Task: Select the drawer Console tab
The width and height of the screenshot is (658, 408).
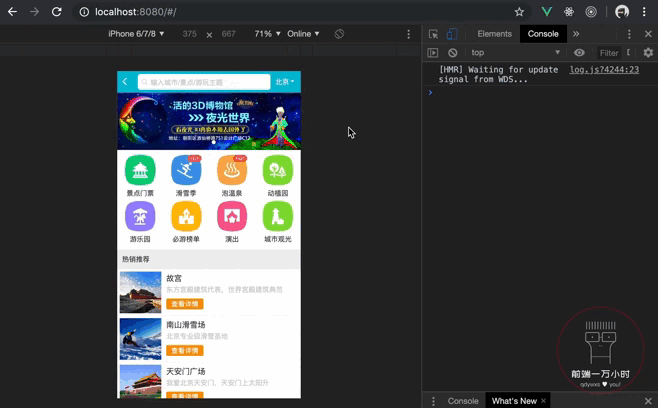Action: point(463,401)
